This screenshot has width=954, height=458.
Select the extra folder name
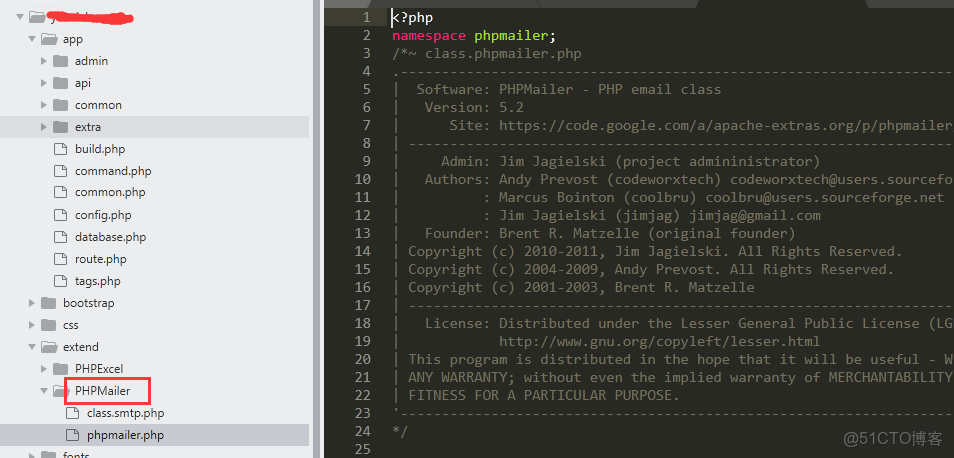point(88,127)
